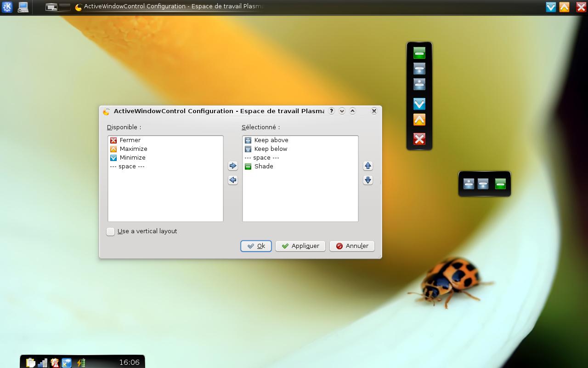Click the dialog help question mark button
The image size is (588, 368).
(x=331, y=111)
